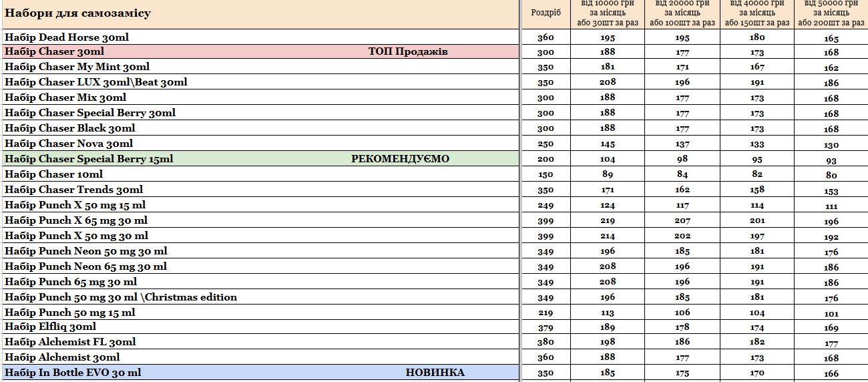Select value 101 in Punch 50 mg 15 ml row
Screen dimensions: 868x382
tap(831, 314)
